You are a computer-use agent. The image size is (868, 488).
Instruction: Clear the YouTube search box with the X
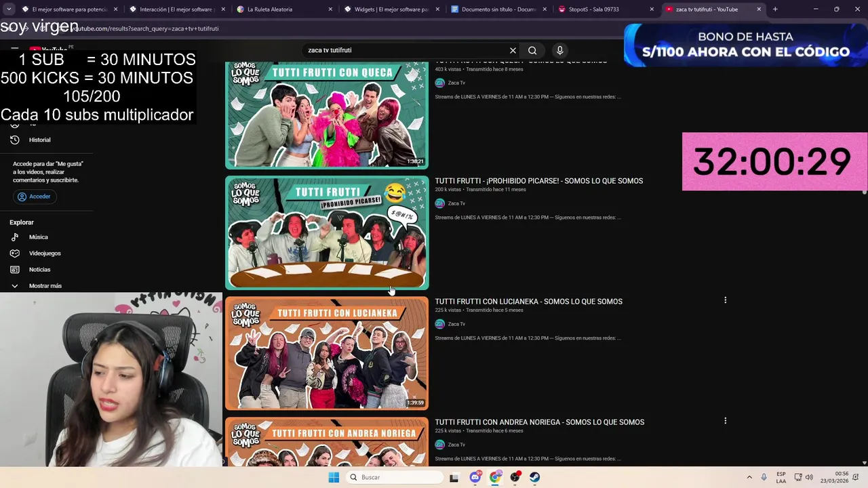513,50
